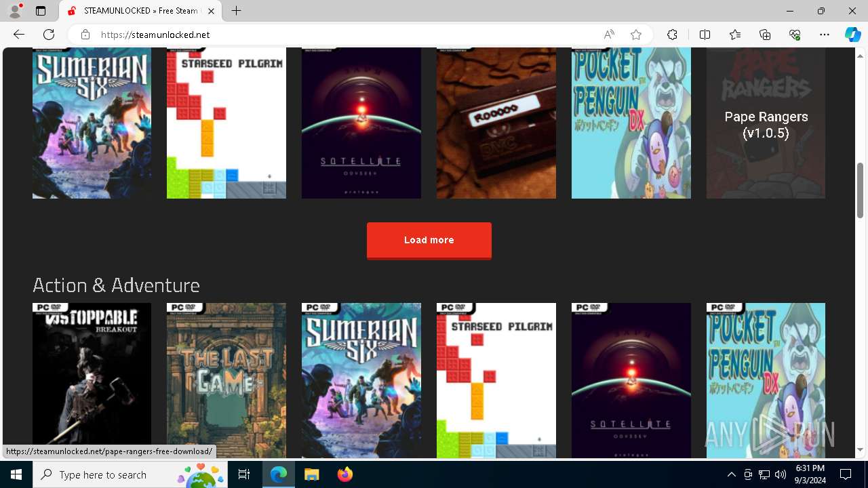Open Settings and more ellipsis menu

[825, 35]
